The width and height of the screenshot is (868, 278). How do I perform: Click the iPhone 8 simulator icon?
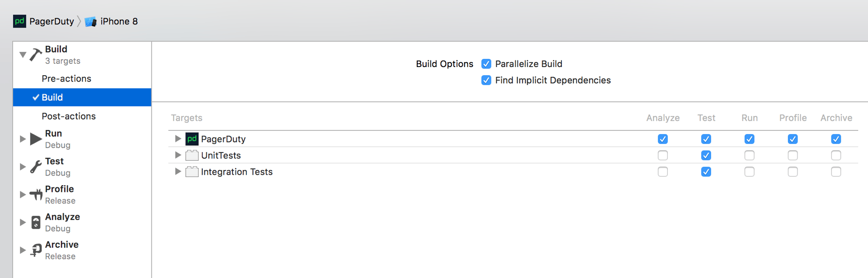pyautogui.click(x=90, y=21)
